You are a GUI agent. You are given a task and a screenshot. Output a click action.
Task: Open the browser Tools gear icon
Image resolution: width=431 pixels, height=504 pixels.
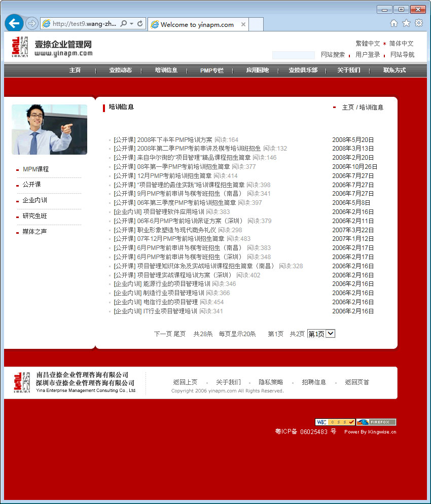pos(418,23)
